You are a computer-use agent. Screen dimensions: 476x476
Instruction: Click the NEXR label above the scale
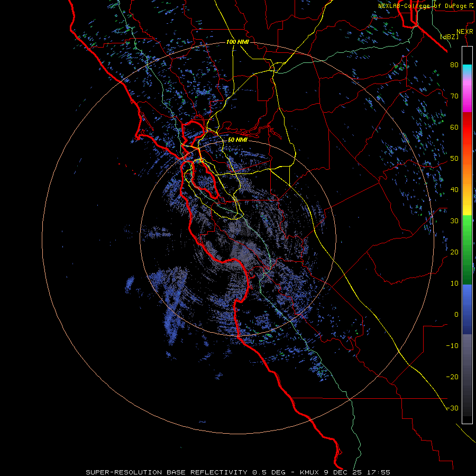tap(465, 32)
